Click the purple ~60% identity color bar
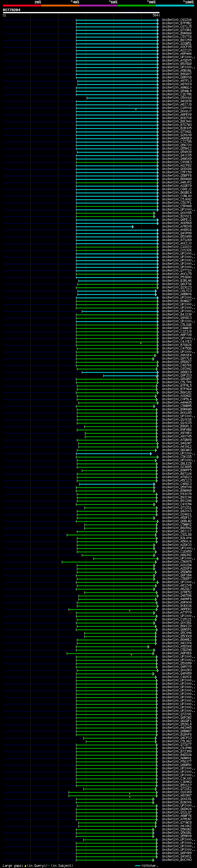This screenshot has width=197, height=868. (x=99, y=6)
